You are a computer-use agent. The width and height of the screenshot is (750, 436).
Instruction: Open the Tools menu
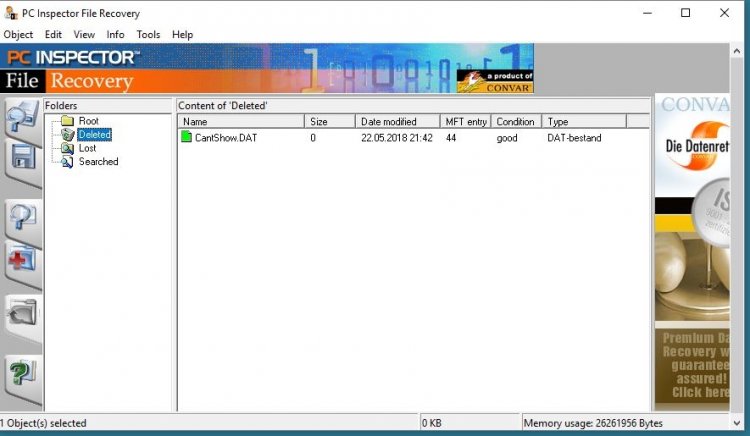(148, 34)
